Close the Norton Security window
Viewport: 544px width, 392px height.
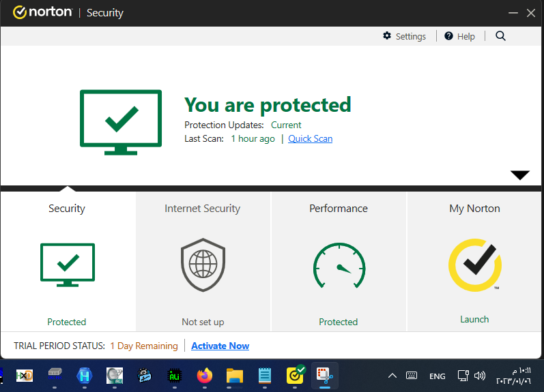coord(531,13)
